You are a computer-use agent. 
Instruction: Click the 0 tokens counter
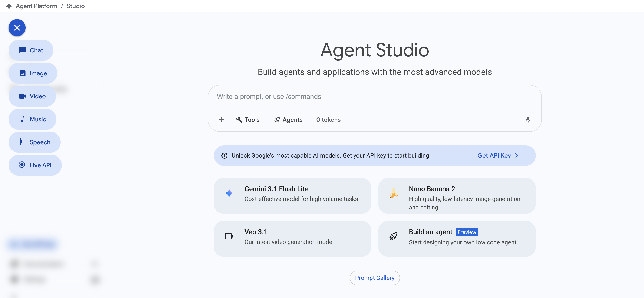[x=328, y=120]
